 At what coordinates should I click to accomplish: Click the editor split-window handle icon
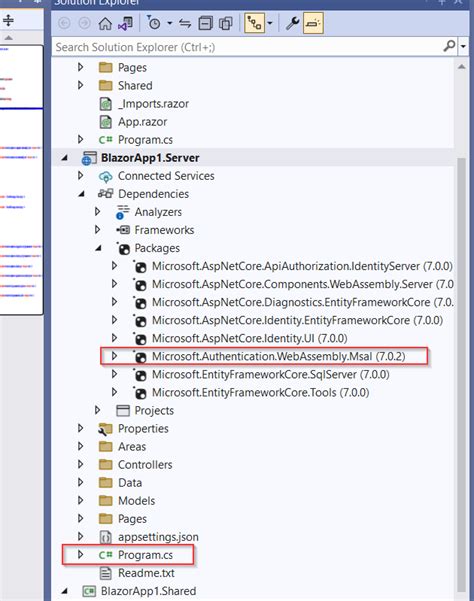point(8,20)
